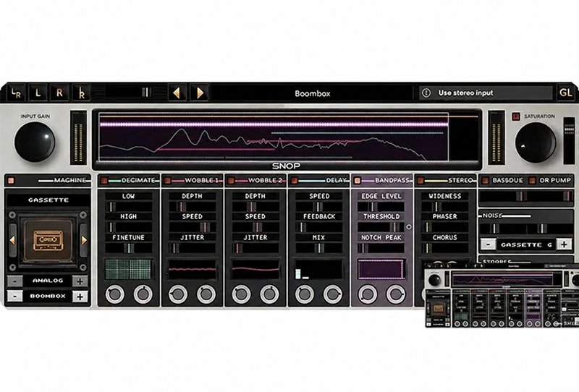
Task: Click the GL logo button
Action: pyautogui.click(x=565, y=93)
